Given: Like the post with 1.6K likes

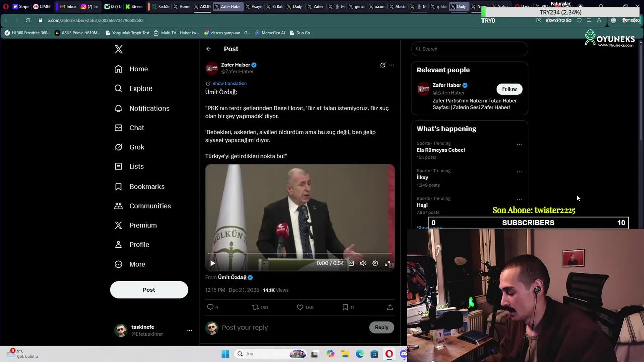Looking at the screenshot, I should (300, 307).
